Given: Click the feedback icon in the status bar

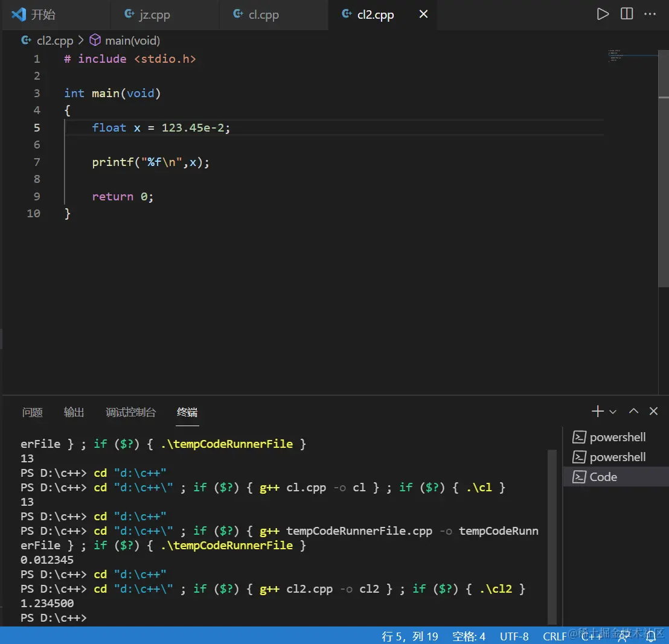Looking at the screenshot, I should click(624, 636).
